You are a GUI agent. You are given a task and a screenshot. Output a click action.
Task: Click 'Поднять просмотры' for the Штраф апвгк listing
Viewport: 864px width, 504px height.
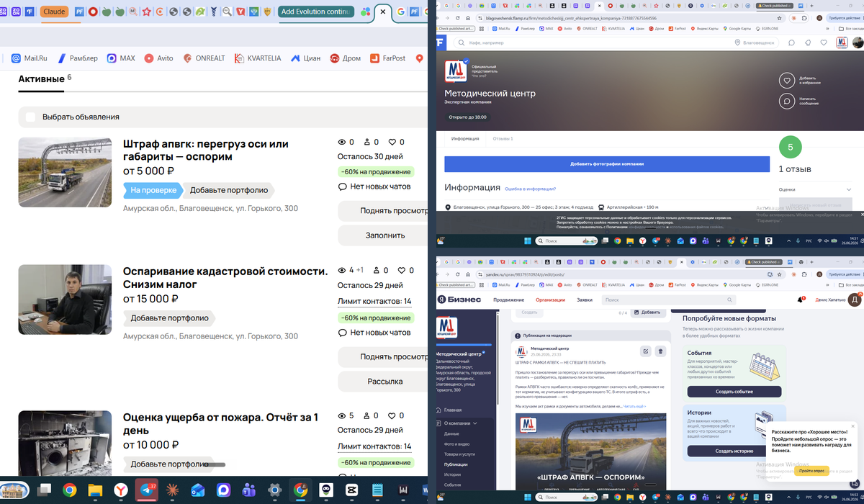tap(383, 211)
